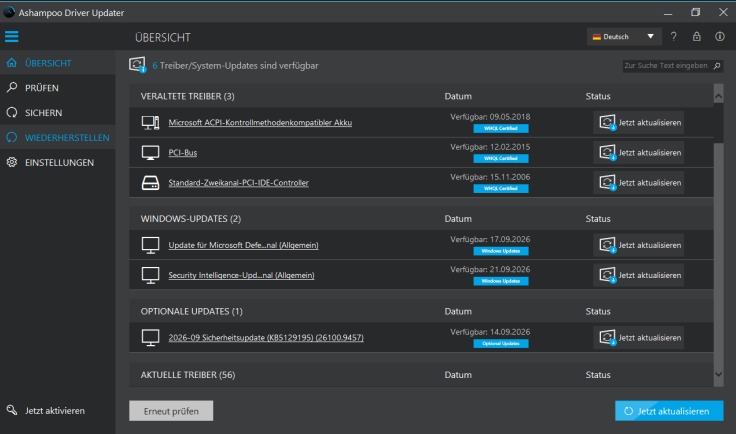The image size is (736, 434).
Task: Open the Übersicht sidebar section
Action: [57, 63]
